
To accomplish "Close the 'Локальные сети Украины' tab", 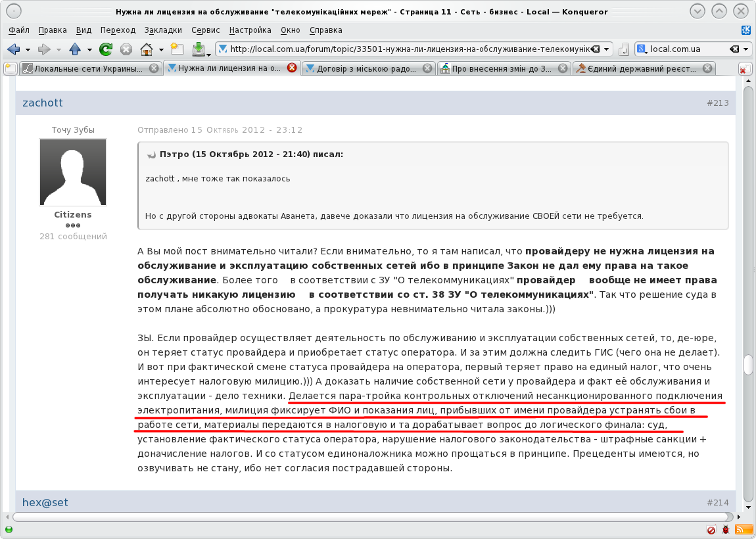I will coord(154,68).
